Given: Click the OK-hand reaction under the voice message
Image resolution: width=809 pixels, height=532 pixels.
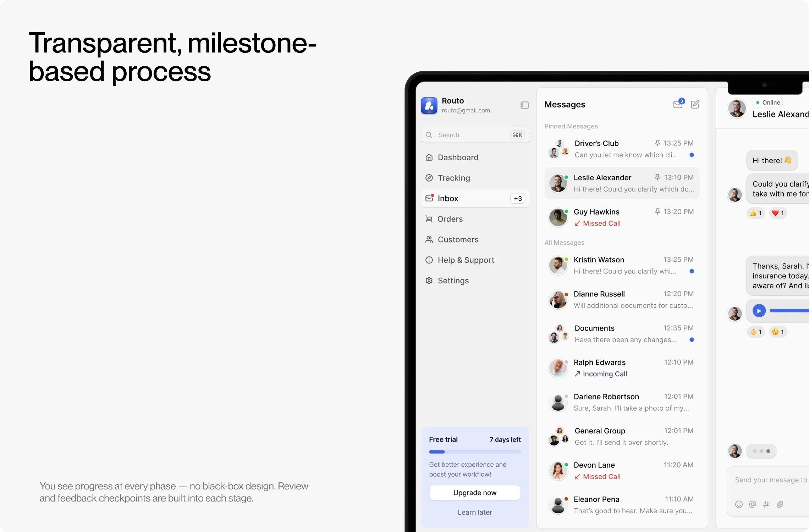Looking at the screenshot, I should tap(756, 332).
